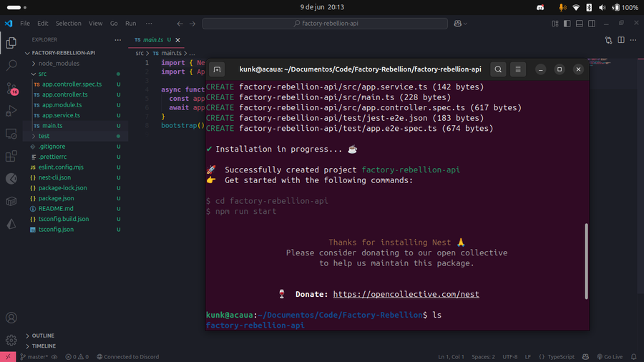Click the VS Code logo icon
Screen dimensions: 644x362
(x=8, y=24)
